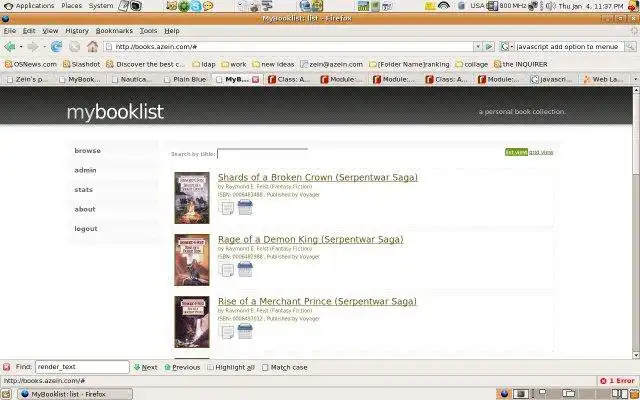The width and height of the screenshot is (640, 400).
Task: Open notes icon for Rage of a Demon King
Action: point(226,270)
